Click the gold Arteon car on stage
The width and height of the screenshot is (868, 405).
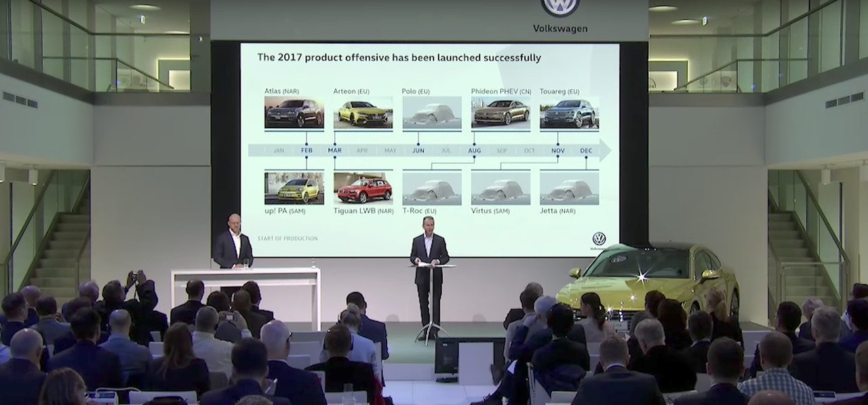pyautogui.click(x=648, y=279)
